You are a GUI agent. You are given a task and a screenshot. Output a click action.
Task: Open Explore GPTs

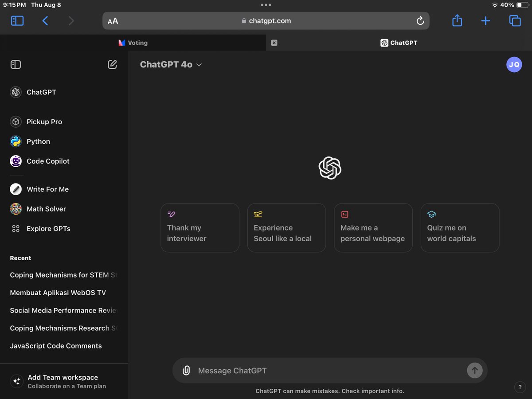tap(64, 229)
